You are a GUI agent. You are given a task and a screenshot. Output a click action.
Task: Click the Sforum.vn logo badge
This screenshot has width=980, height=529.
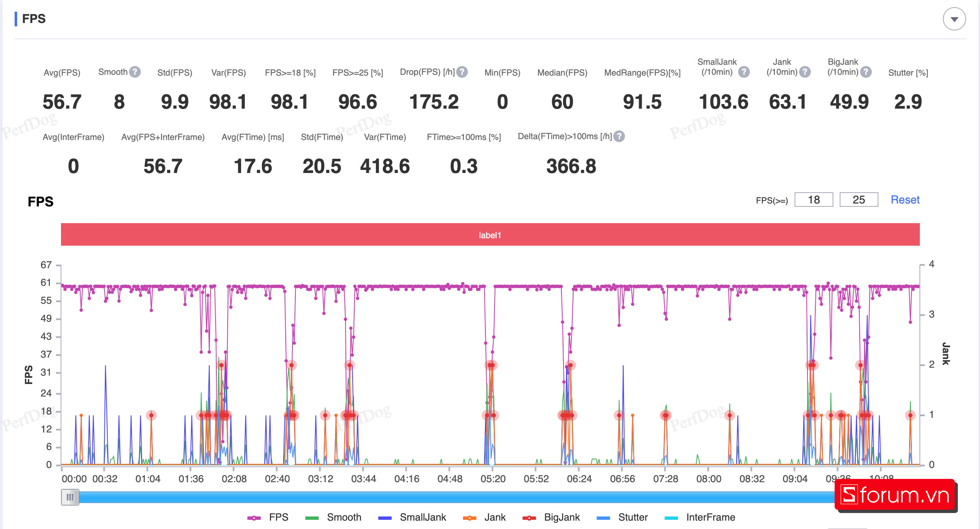click(x=895, y=495)
